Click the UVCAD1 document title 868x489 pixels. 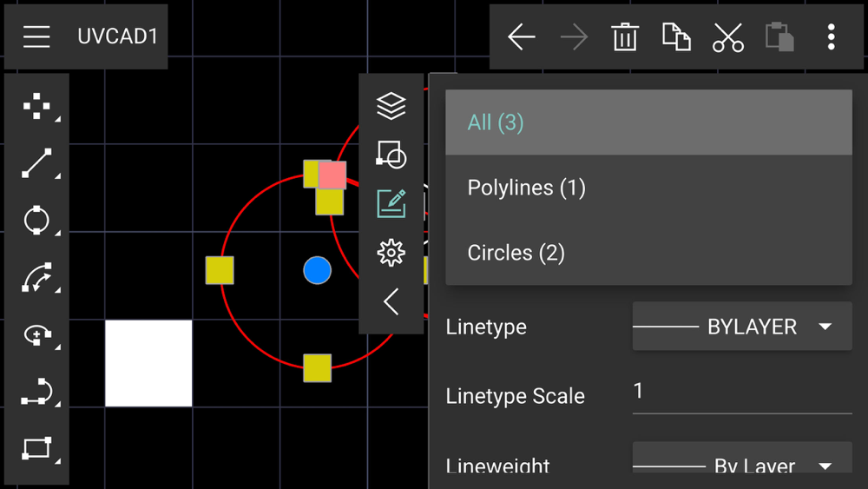pos(117,36)
